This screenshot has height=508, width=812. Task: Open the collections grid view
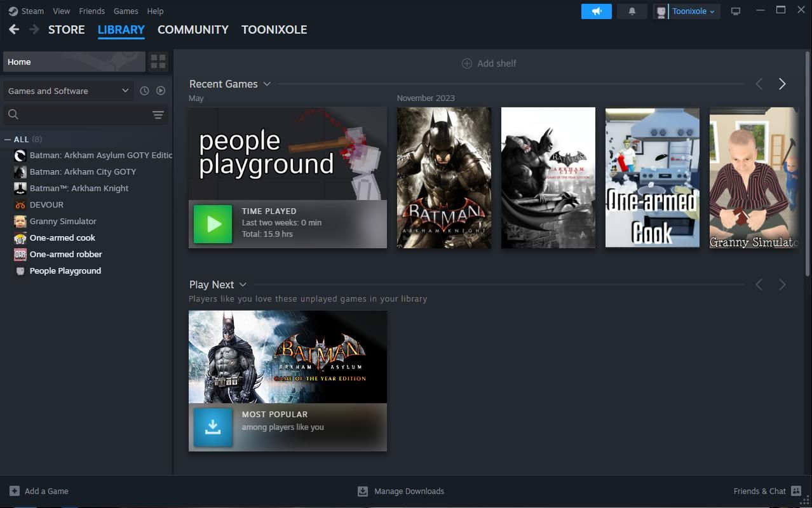click(x=158, y=62)
